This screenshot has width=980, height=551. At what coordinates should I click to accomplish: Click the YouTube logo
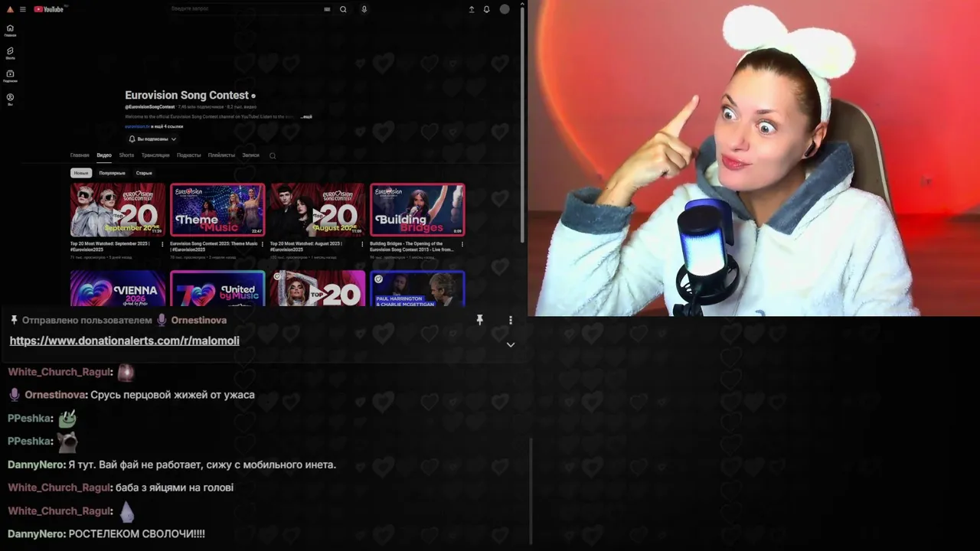point(49,9)
